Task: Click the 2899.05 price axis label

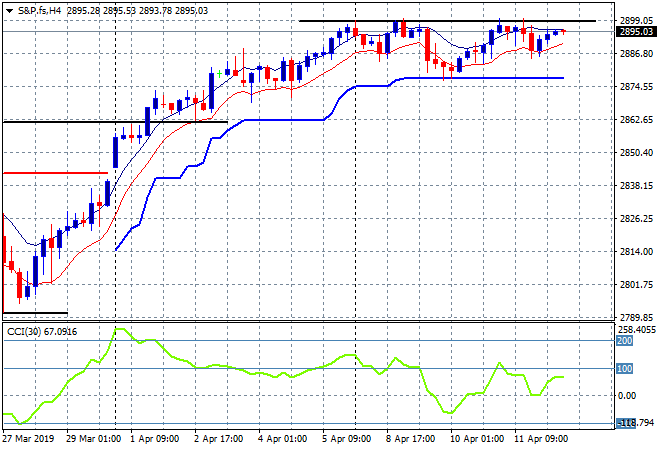Action: (x=636, y=20)
